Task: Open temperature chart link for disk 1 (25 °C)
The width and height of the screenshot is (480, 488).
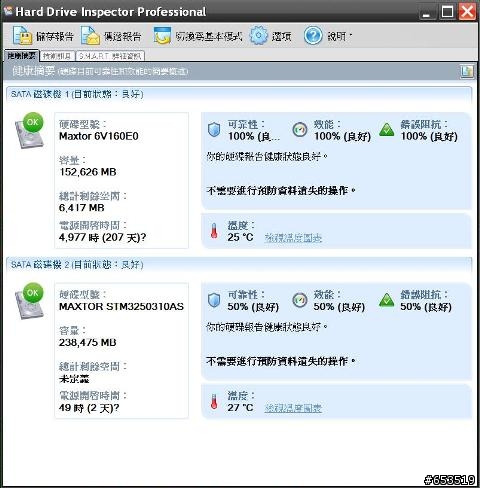Action: (x=293, y=238)
